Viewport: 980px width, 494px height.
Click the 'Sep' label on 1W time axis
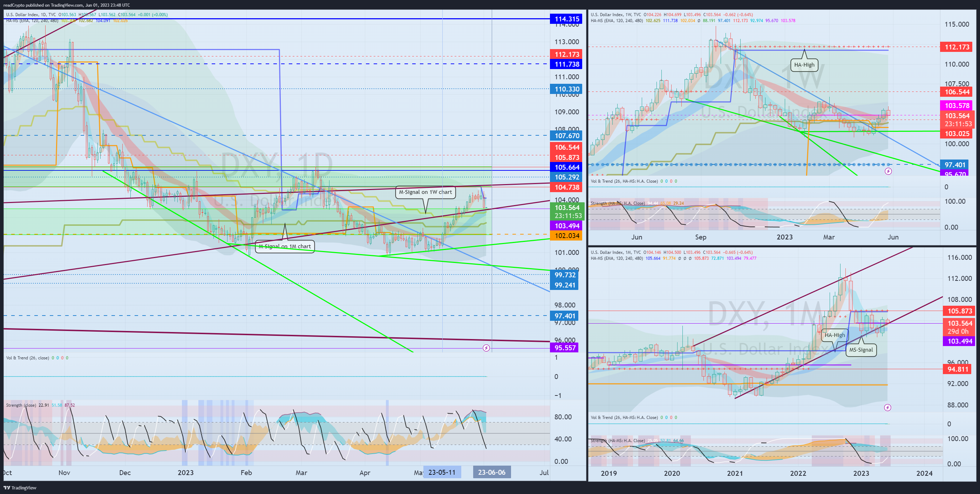coord(701,237)
